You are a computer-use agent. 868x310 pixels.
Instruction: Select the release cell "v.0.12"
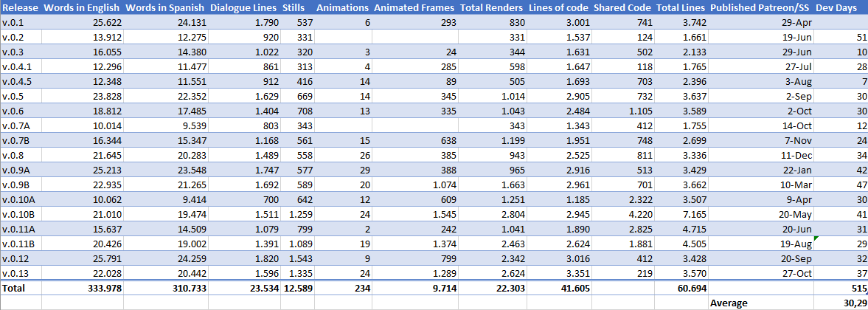[21, 258]
